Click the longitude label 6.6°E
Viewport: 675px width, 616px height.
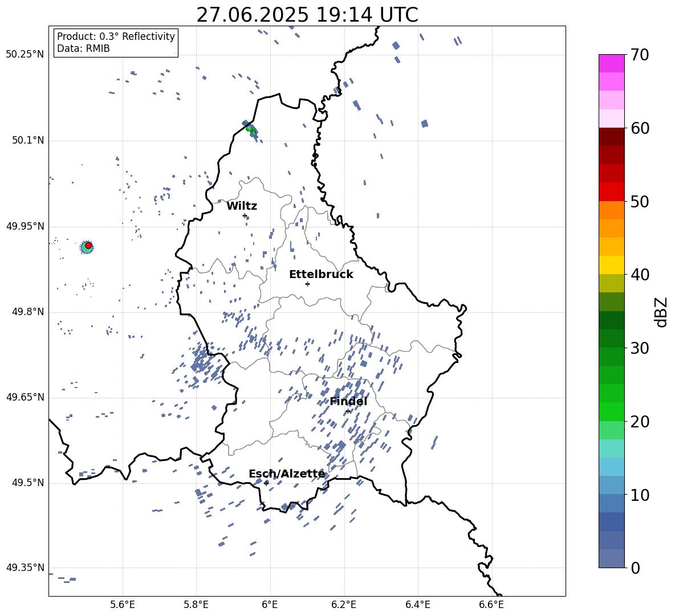click(491, 605)
